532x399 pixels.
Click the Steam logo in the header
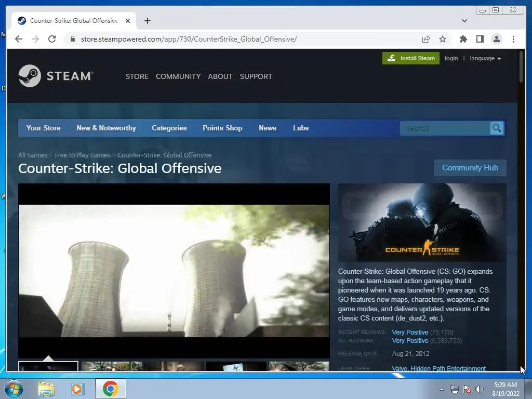pyautogui.click(x=56, y=76)
